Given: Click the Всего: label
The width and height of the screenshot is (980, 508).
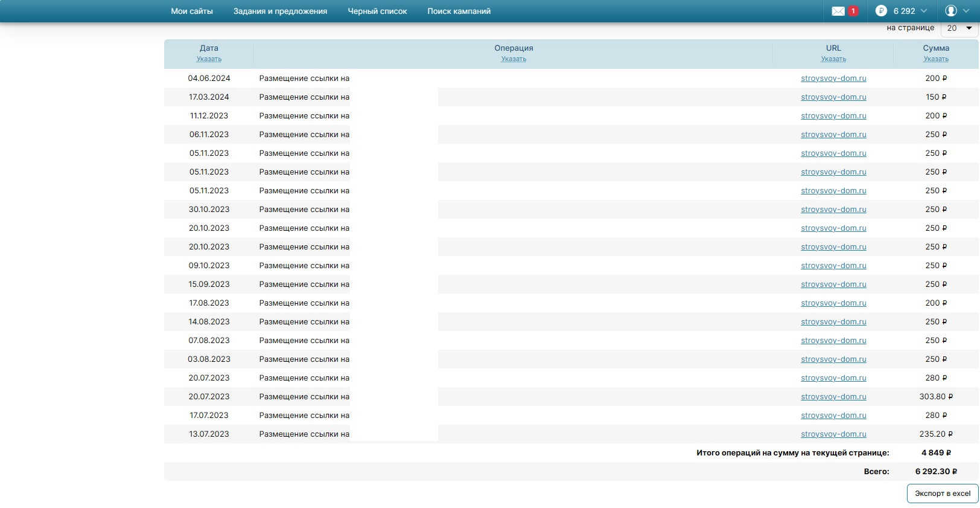Looking at the screenshot, I should (876, 472).
